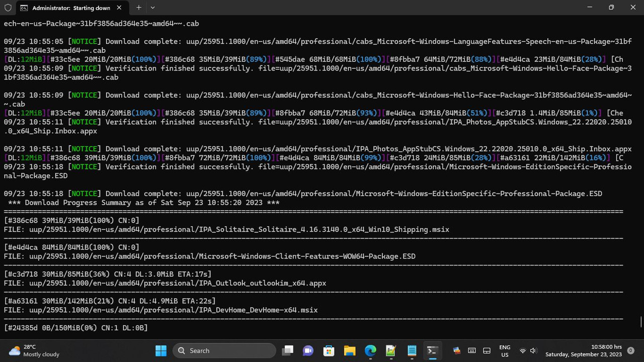Click the active Terminal taskbar icon
The image size is (644, 362).
432,350
